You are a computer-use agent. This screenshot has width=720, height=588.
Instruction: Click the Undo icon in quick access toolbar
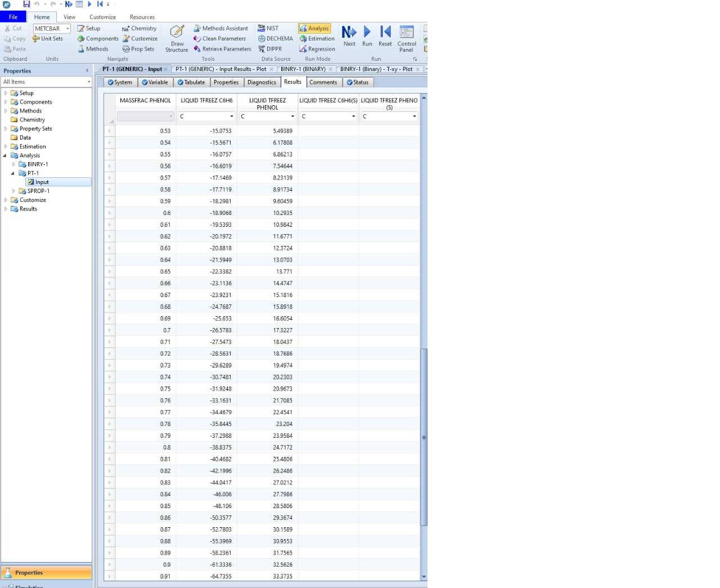pos(37,4)
